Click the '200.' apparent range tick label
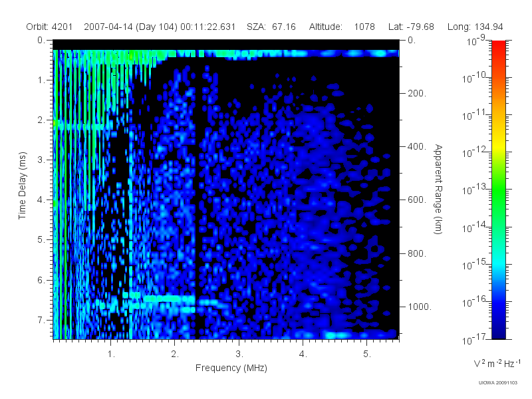The height and width of the screenshot is (399, 532). pos(417,93)
